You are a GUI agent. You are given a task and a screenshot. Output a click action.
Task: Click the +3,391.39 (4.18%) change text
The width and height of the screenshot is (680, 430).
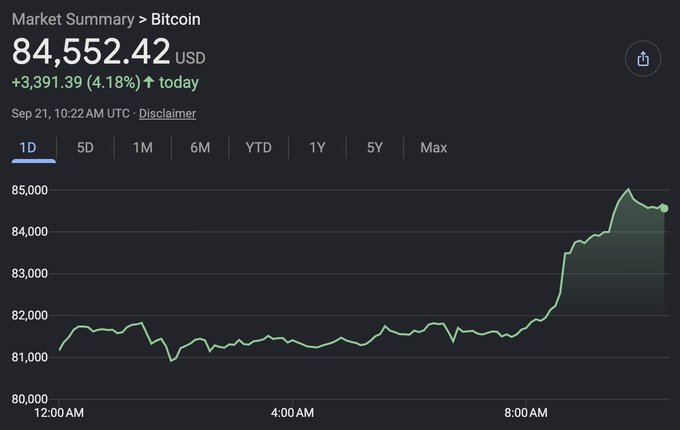pyautogui.click(x=76, y=82)
